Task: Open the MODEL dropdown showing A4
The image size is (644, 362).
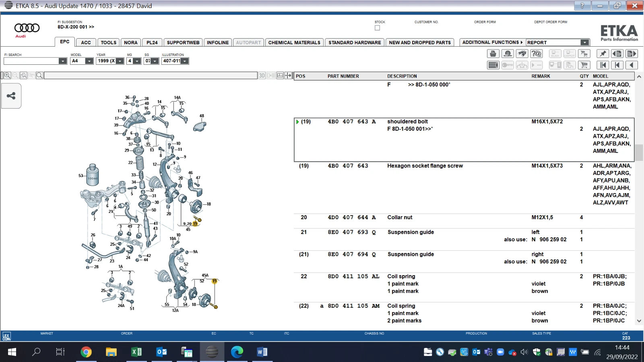Action: click(x=89, y=61)
